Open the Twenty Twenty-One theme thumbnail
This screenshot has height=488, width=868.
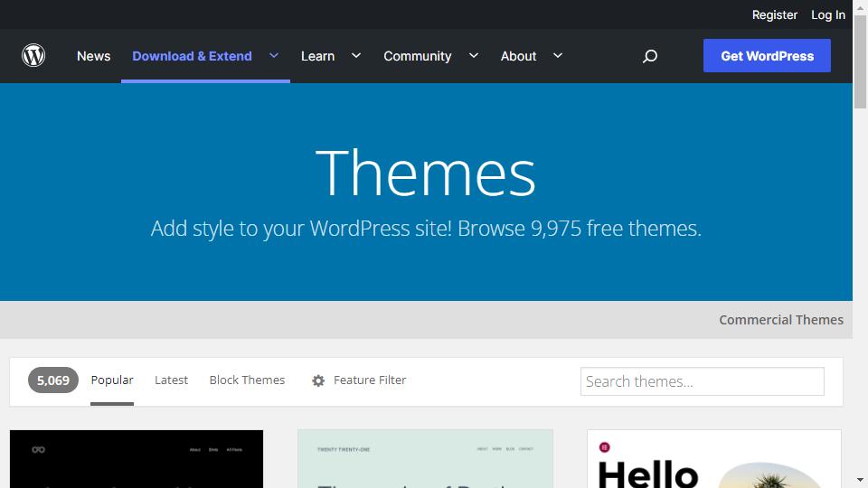pyautogui.click(x=425, y=459)
